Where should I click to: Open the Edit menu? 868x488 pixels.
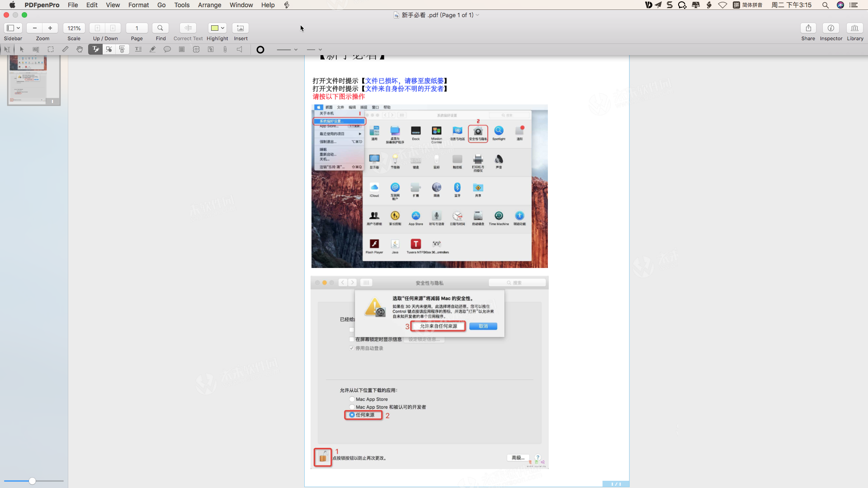pyautogui.click(x=92, y=5)
